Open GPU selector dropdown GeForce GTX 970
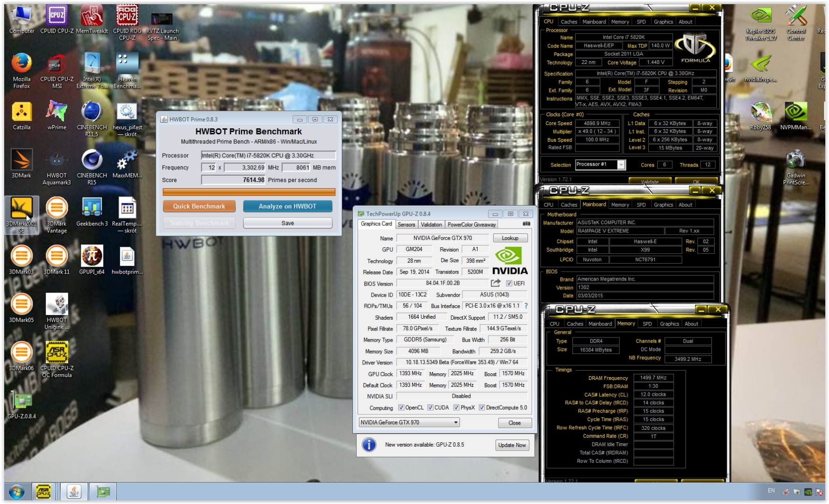Screen dimensions: 829x504 coord(409,422)
